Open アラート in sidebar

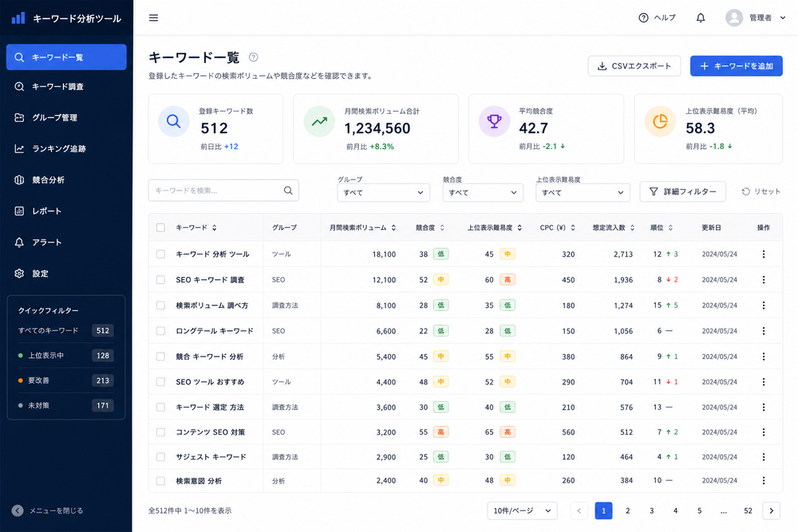click(66, 242)
